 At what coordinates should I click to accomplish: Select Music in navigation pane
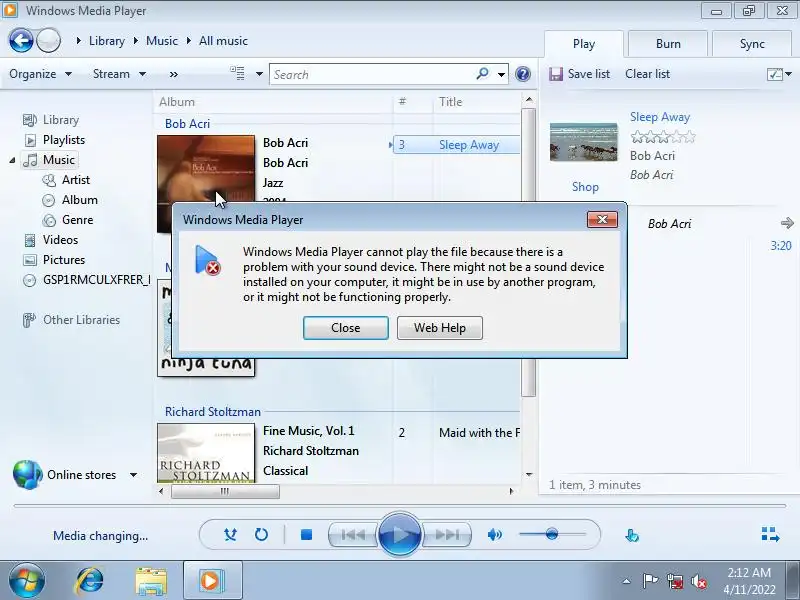point(49,160)
